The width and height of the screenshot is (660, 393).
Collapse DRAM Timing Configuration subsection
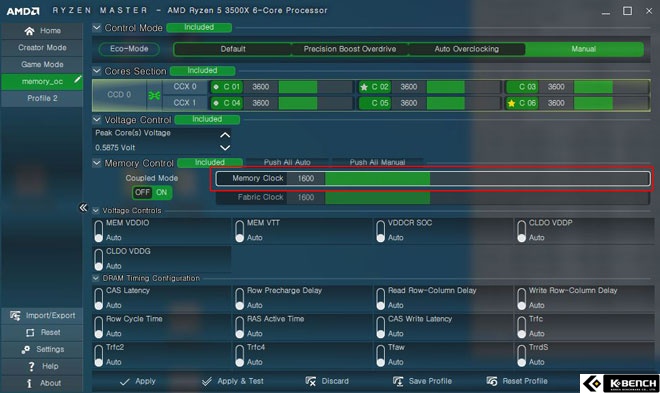96,278
